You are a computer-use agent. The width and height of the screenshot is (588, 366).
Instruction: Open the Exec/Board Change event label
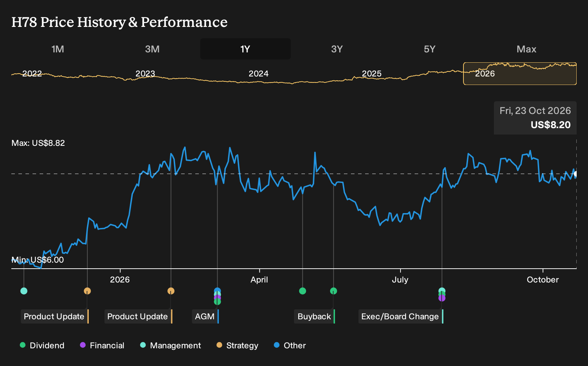pos(401,316)
